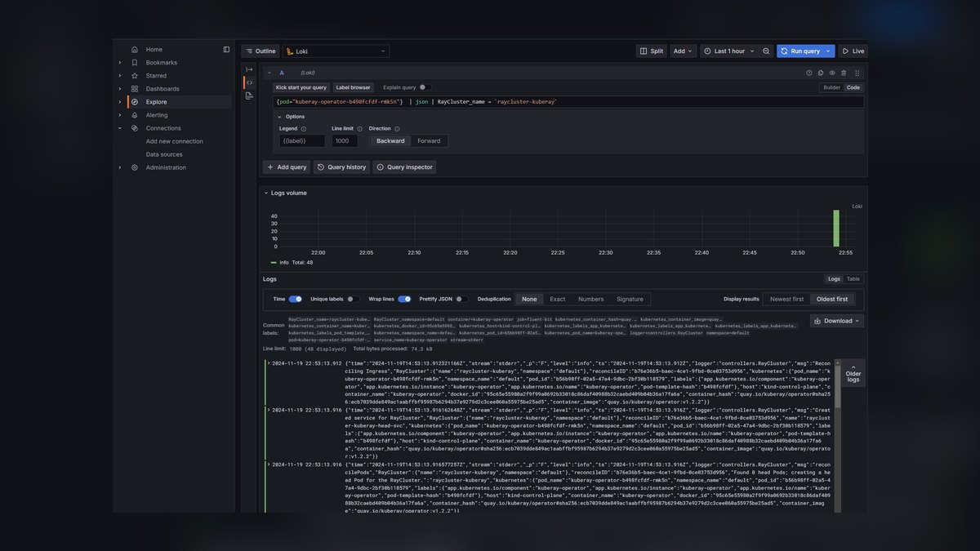Click the Administration gear icon
Screen dimensions: 980x551
(135, 167)
